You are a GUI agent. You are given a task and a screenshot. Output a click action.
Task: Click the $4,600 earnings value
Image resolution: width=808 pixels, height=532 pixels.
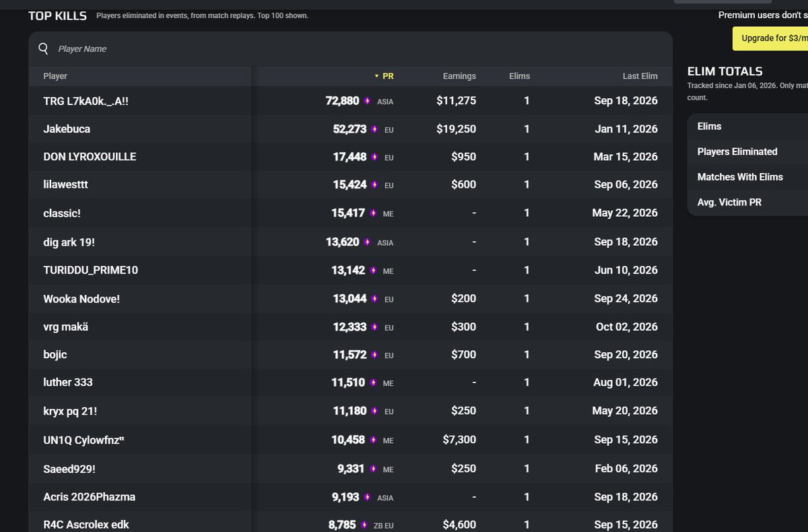click(459, 524)
